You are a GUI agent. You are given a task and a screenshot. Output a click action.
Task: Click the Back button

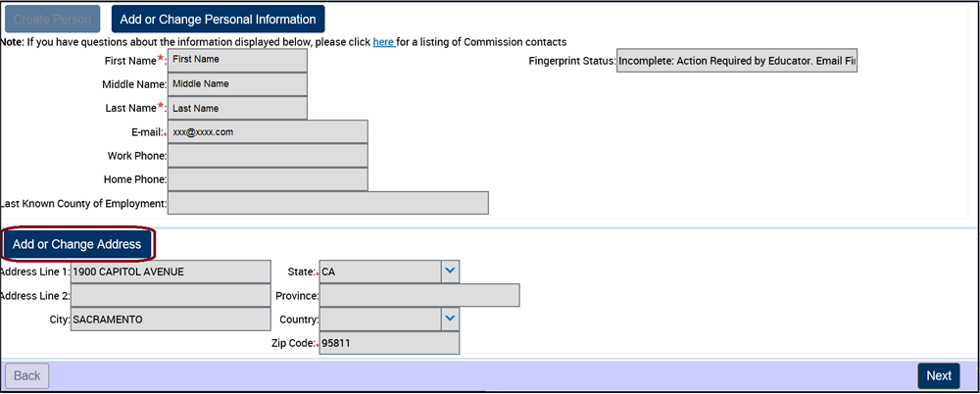[26, 375]
